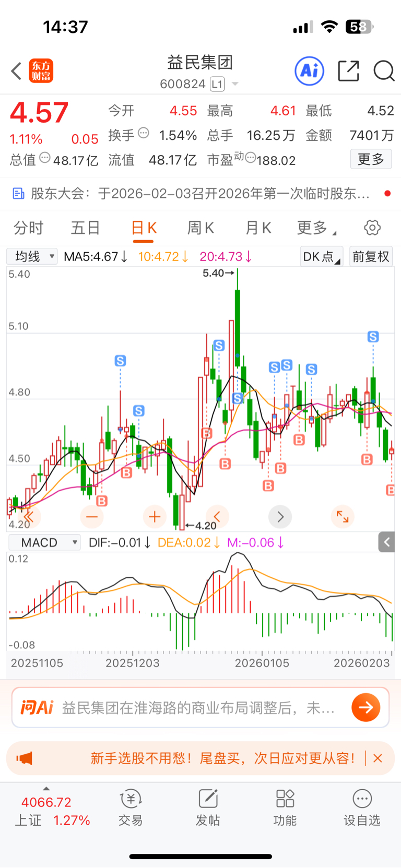This screenshot has width=401, height=868.
Task: Tap the 10:4.72 moving average value
Action: (x=163, y=256)
